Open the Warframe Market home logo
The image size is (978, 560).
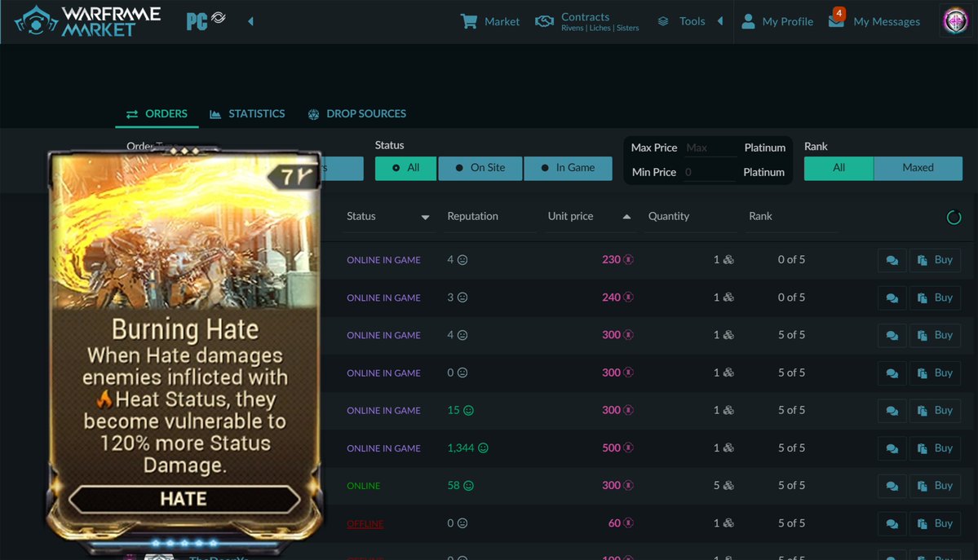click(x=87, y=21)
